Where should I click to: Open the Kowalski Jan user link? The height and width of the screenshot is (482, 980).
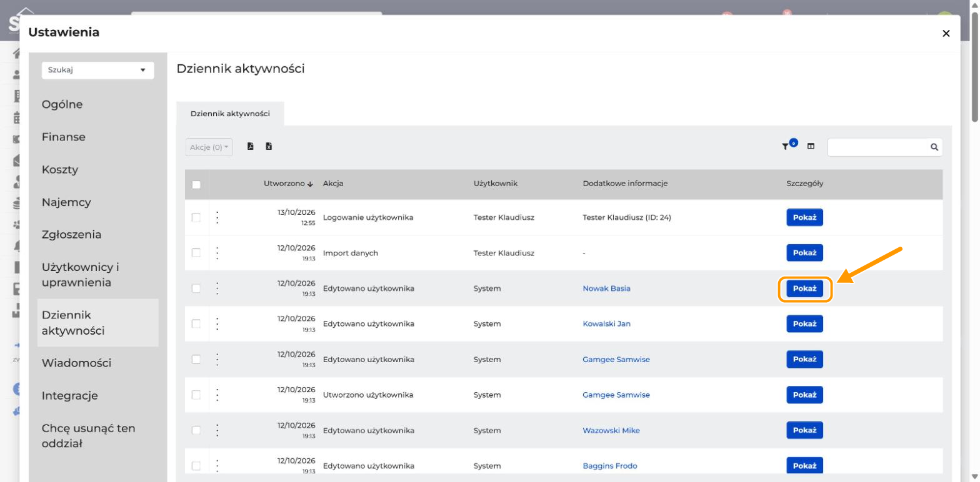point(606,324)
